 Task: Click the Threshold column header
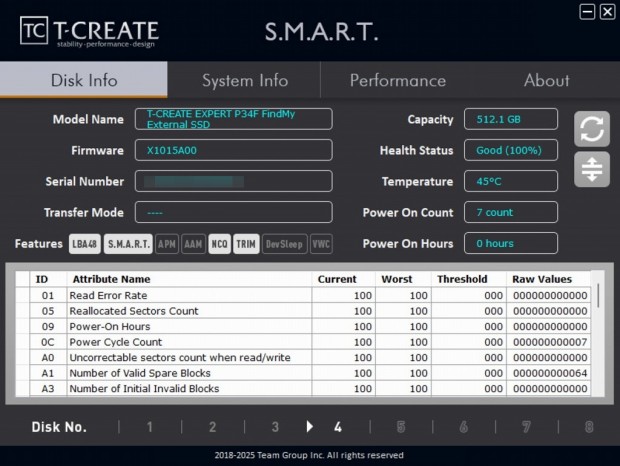click(x=469, y=279)
